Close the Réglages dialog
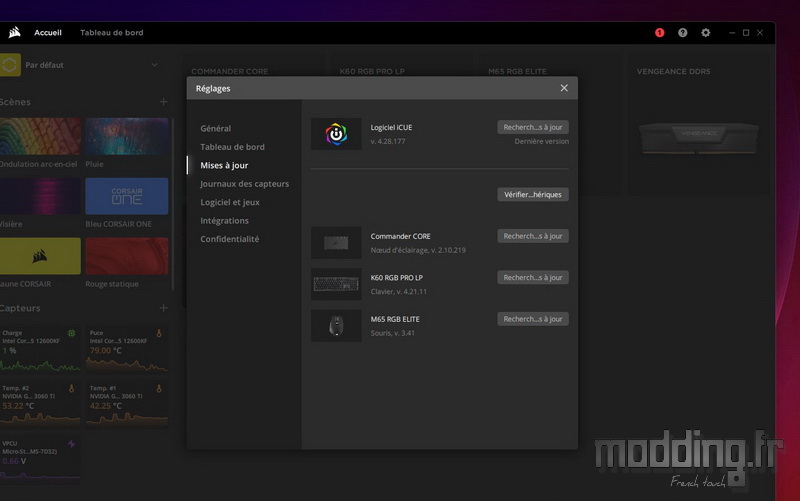Image resolution: width=800 pixels, height=501 pixels. pyautogui.click(x=564, y=88)
